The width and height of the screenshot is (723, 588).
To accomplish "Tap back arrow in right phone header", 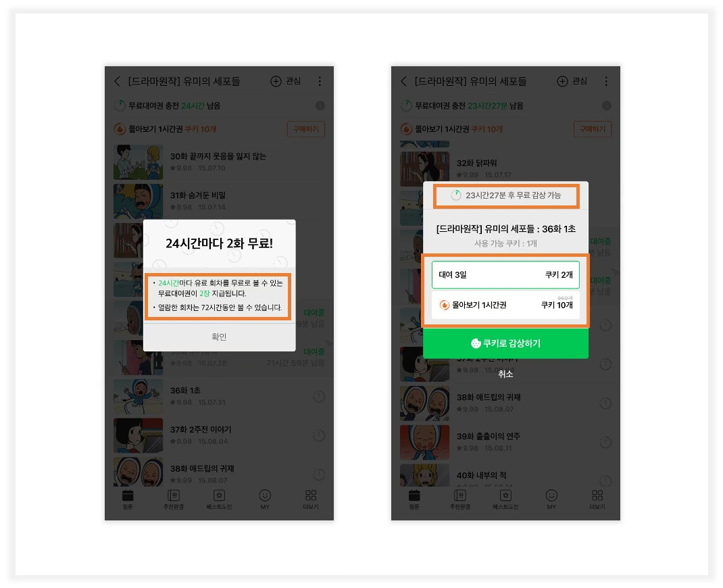I will click(x=404, y=81).
